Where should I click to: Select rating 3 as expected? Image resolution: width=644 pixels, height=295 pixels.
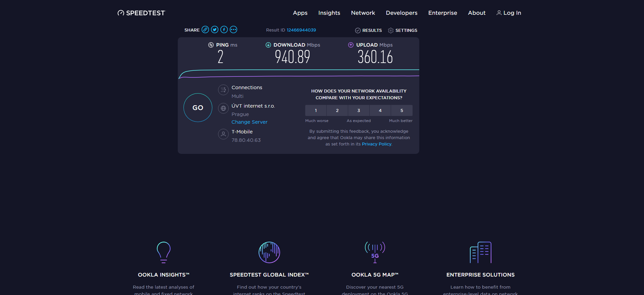(x=359, y=111)
